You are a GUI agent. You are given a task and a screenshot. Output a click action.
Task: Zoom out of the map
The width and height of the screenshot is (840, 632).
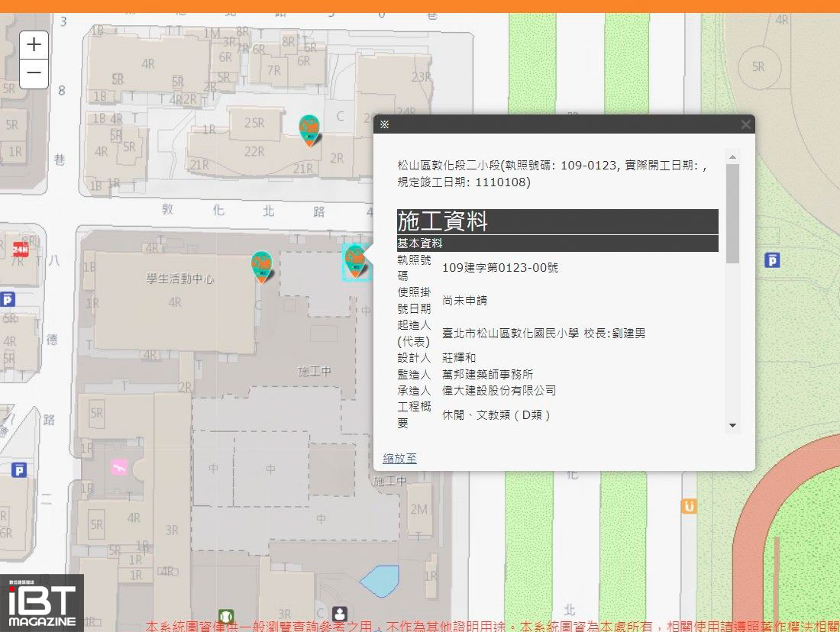34,74
